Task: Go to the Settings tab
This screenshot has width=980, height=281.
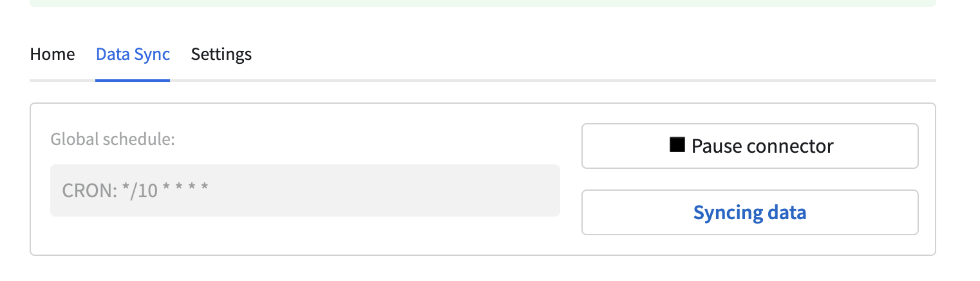Action: click(221, 54)
